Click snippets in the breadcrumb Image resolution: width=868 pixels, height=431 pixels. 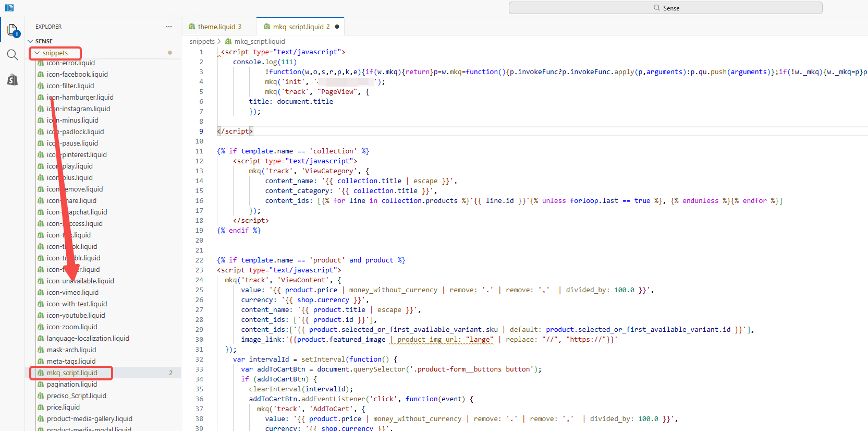[202, 42]
